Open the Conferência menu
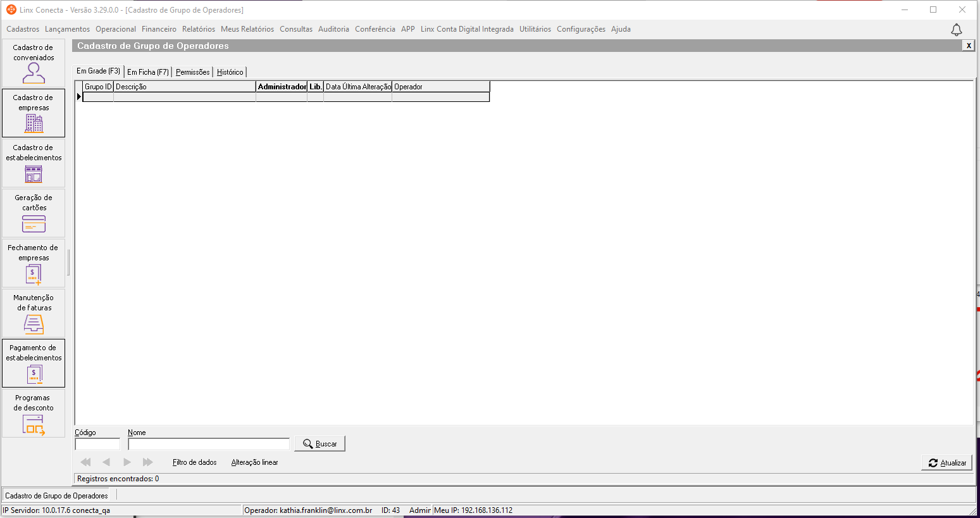This screenshot has width=980, height=518. pos(375,29)
